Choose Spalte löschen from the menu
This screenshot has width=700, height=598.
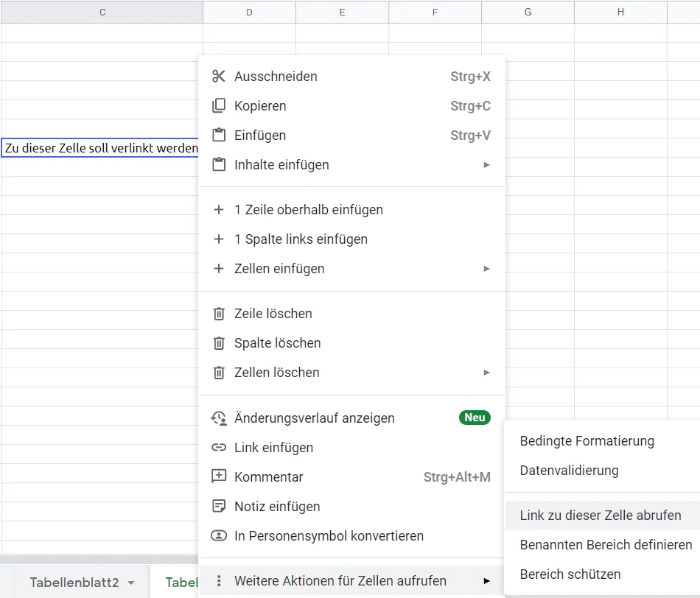[351, 343]
